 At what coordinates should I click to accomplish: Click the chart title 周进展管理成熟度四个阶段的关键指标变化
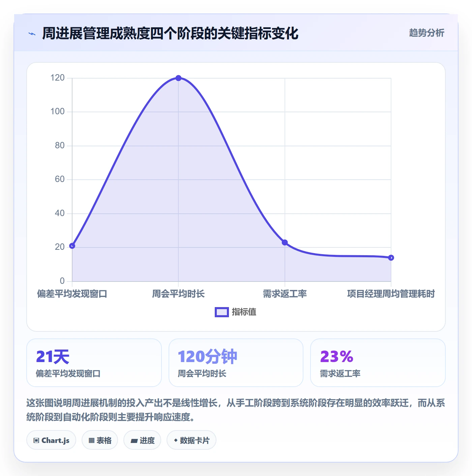point(170,33)
